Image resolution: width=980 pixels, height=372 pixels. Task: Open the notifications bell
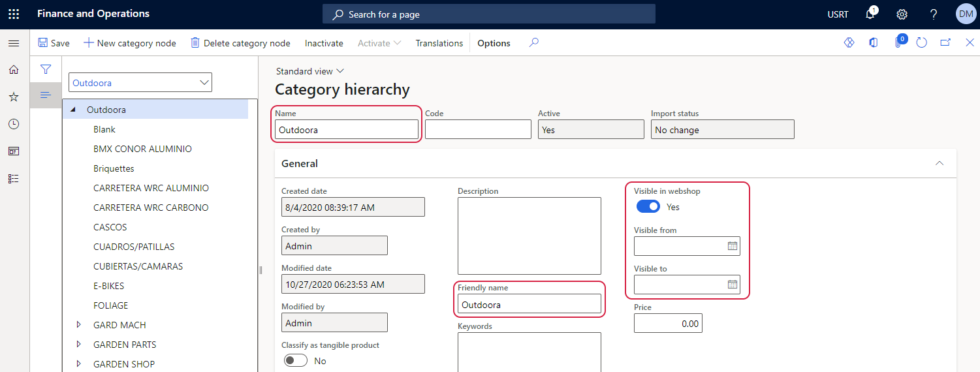[x=870, y=14]
